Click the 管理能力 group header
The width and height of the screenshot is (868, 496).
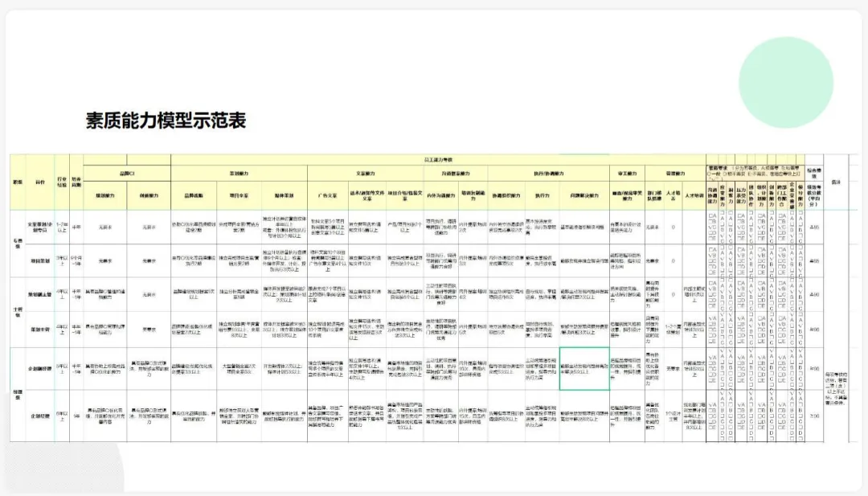click(x=675, y=174)
